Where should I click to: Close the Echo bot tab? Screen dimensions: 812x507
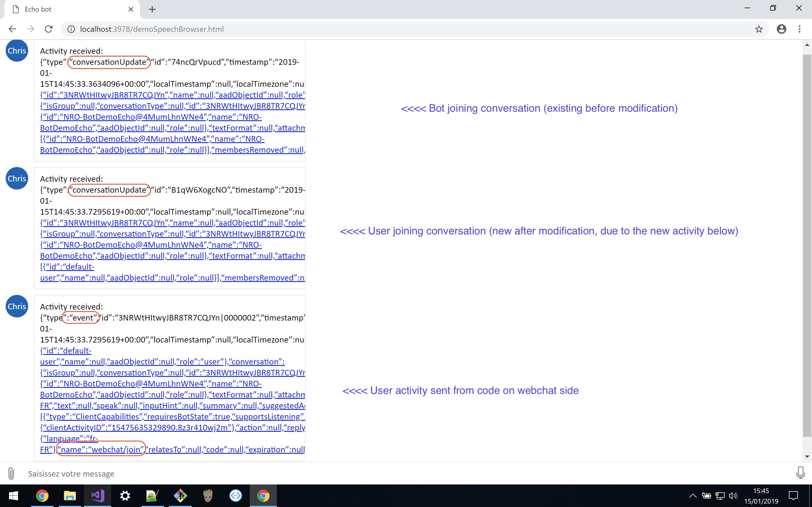(x=131, y=9)
